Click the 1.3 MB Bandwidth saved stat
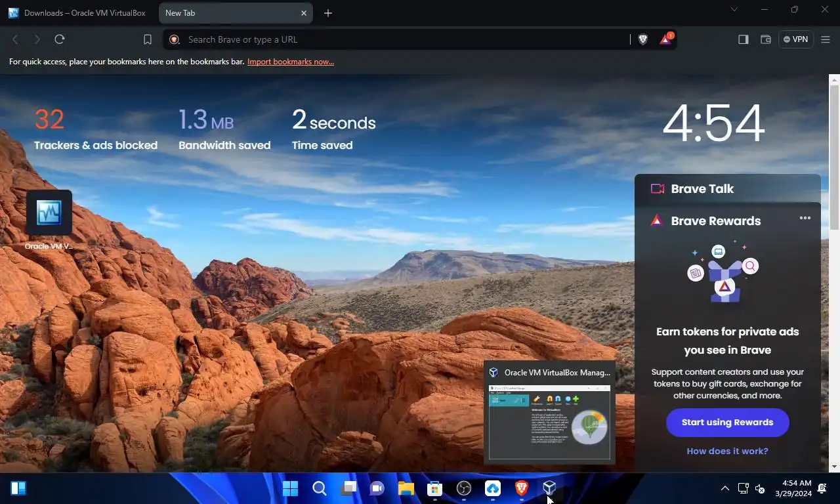This screenshot has height=504, width=840. click(224, 129)
